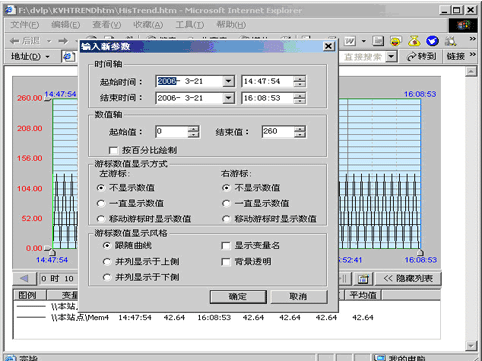The image size is (482, 361).
Task: Open the 起始时间 date dropdown
Action: coord(228,81)
